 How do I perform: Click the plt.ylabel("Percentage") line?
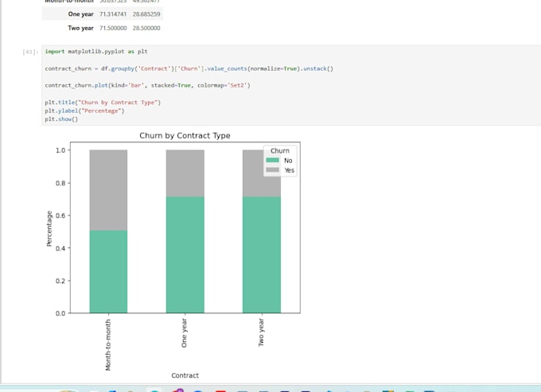pyautogui.click(x=84, y=111)
